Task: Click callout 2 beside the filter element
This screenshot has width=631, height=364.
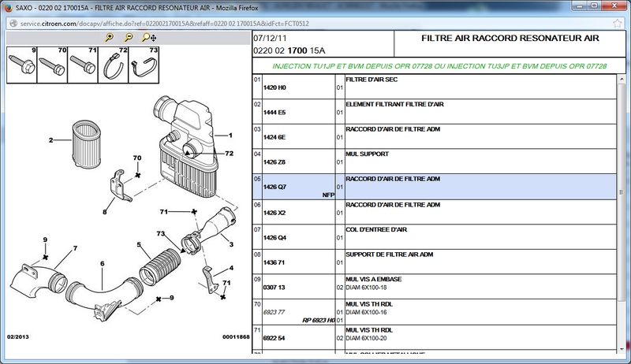Action: [x=50, y=140]
